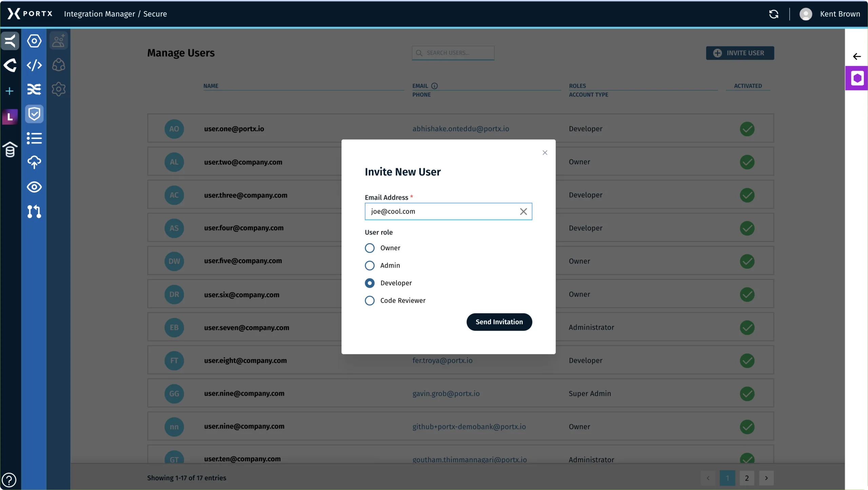Click the purple hexagon panel icon
Image resolution: width=868 pixels, height=490 pixels.
click(857, 78)
